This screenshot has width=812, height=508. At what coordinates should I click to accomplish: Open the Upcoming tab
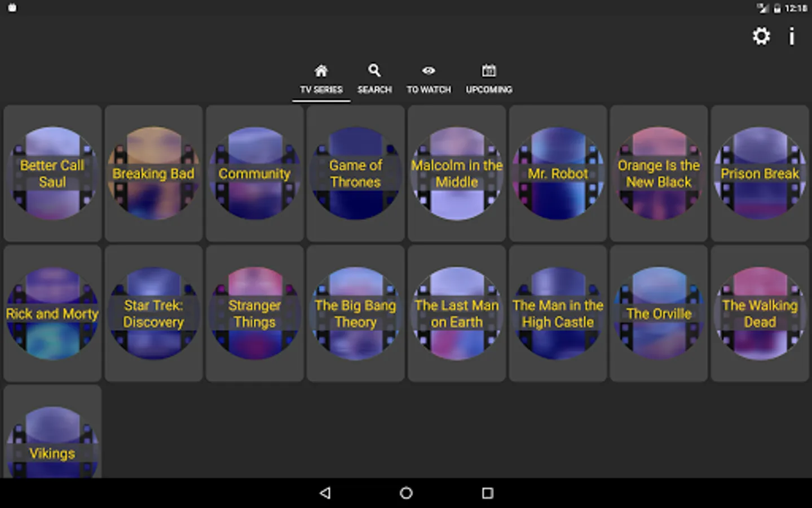pos(489,80)
